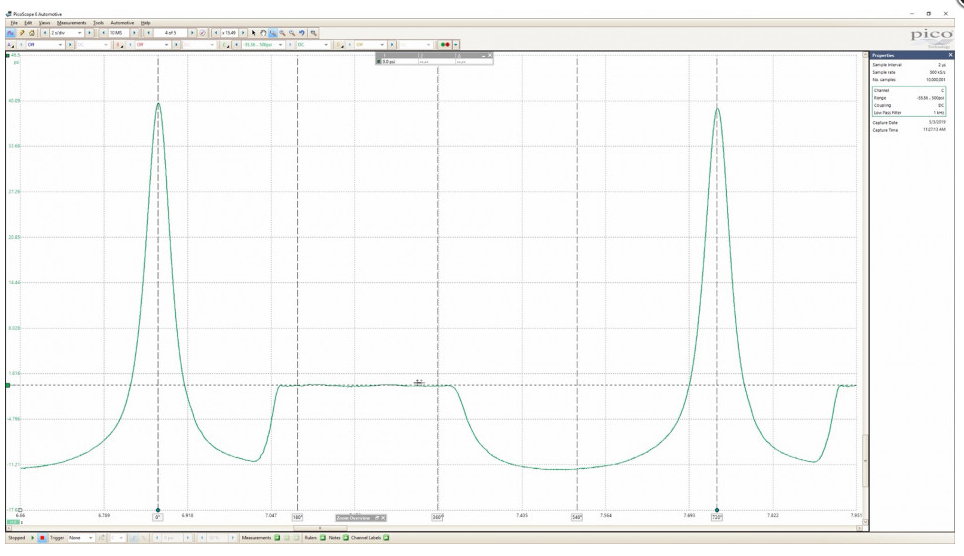
Task: Stop capture with red square button
Action: coord(42,538)
